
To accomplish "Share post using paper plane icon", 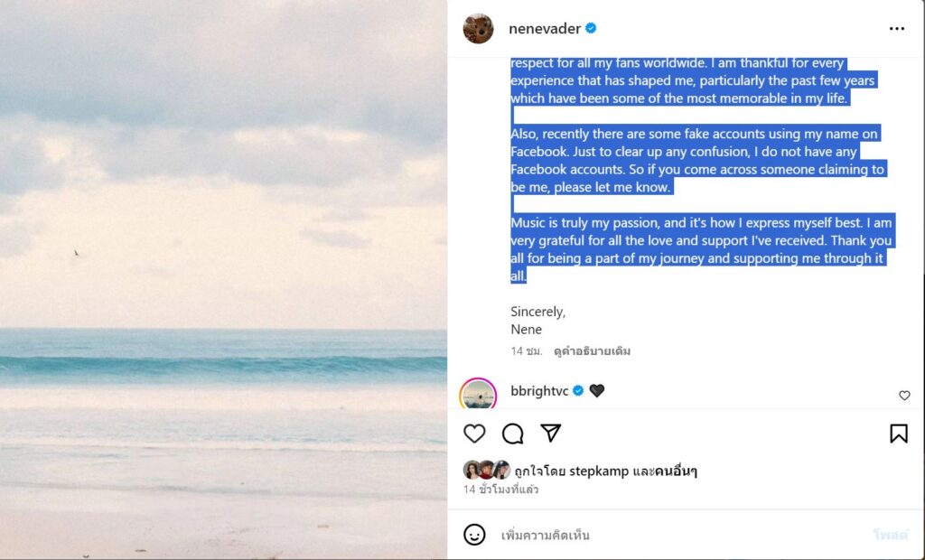I will 550,434.
